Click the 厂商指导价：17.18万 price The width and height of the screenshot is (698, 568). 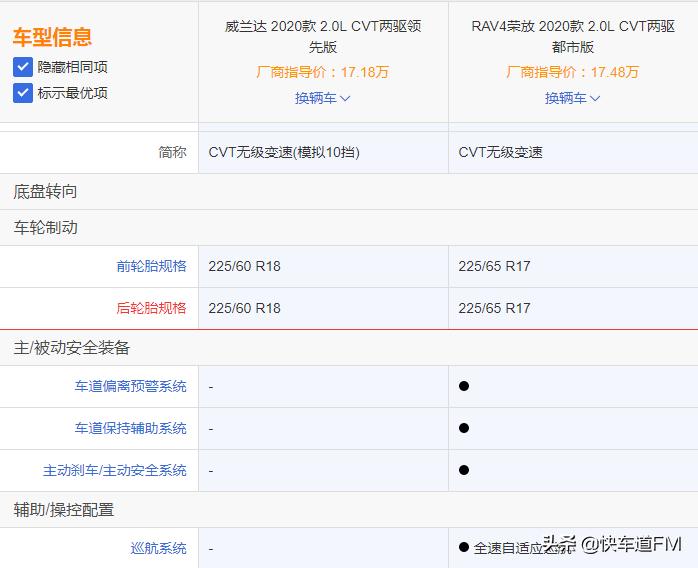click(323, 72)
